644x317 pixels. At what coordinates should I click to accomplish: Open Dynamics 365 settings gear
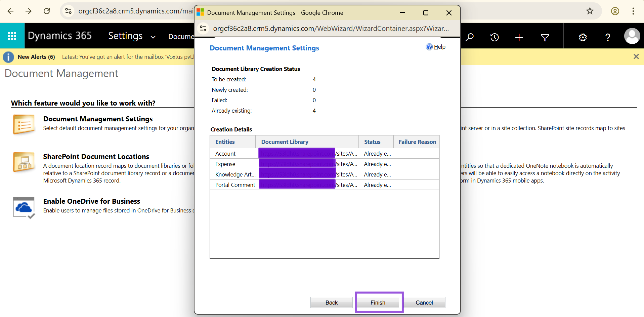coord(583,37)
